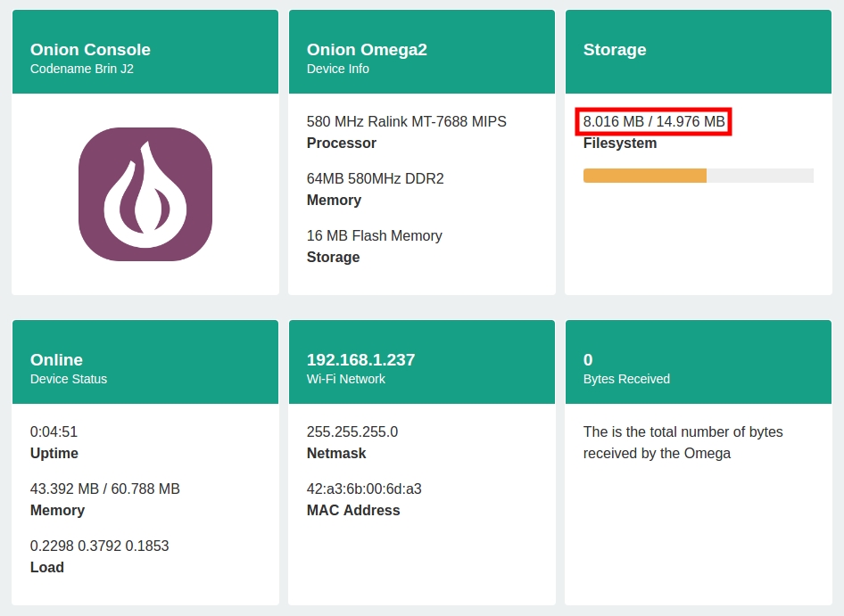Select the Device Status subtitle
This screenshot has height=616, width=844.
point(69,379)
